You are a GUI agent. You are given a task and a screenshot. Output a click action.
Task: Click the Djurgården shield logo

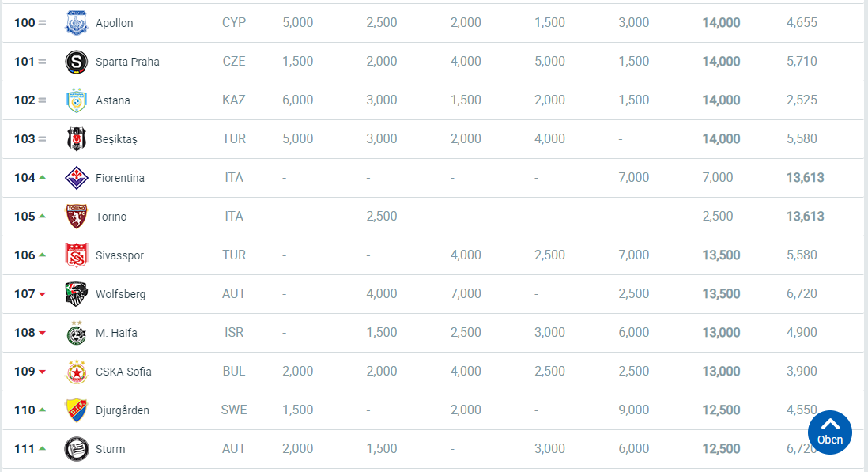(x=77, y=410)
